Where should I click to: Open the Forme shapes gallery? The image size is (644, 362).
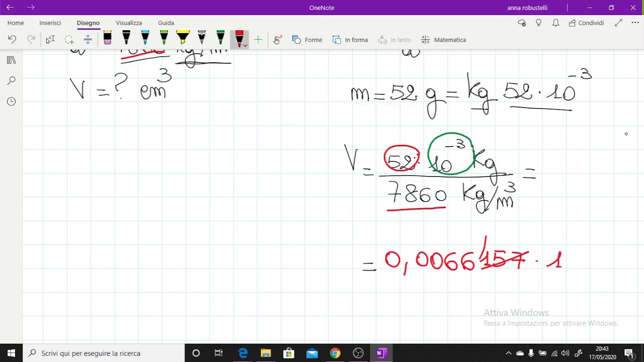click(307, 40)
